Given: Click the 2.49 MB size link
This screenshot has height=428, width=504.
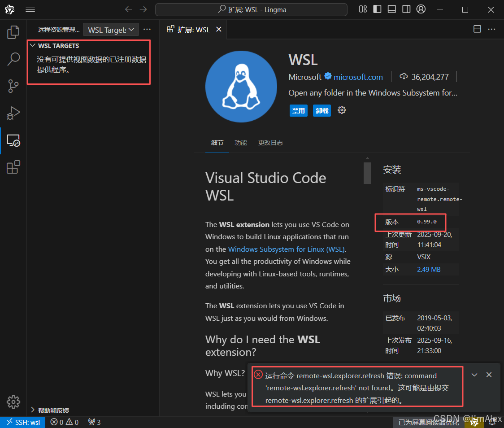Looking at the screenshot, I should click(x=429, y=270).
